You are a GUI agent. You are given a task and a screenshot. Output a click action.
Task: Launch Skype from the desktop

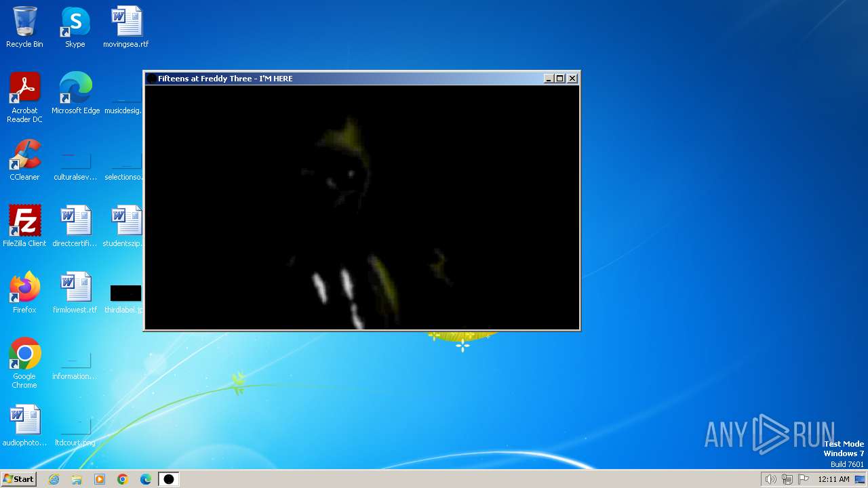click(x=75, y=27)
